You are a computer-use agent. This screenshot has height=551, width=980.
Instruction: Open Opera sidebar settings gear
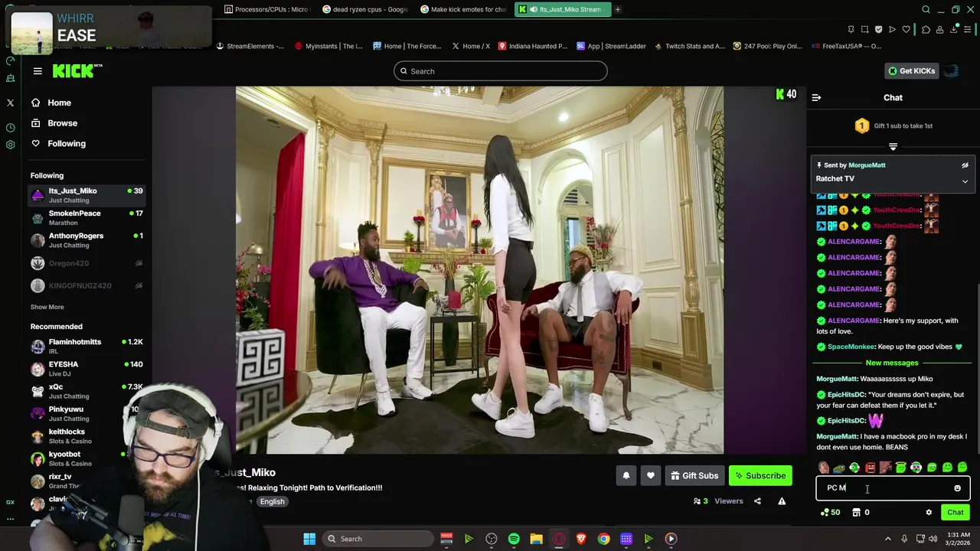pos(10,145)
